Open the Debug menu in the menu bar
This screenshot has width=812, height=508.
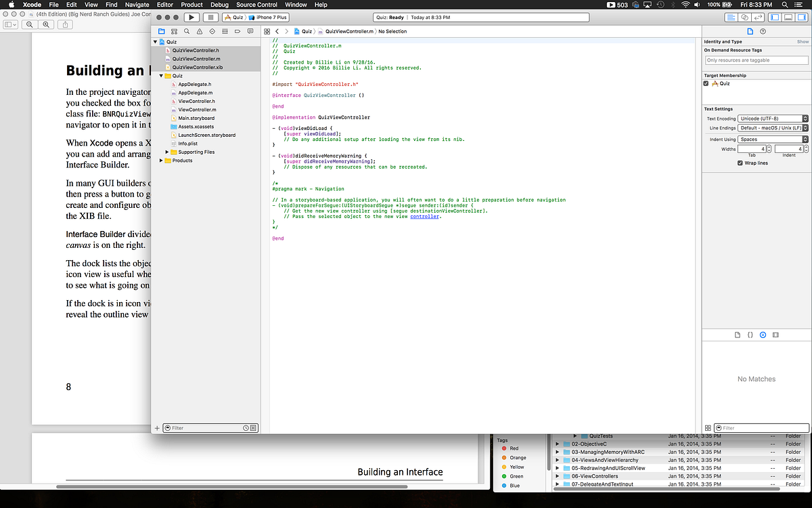(x=219, y=5)
